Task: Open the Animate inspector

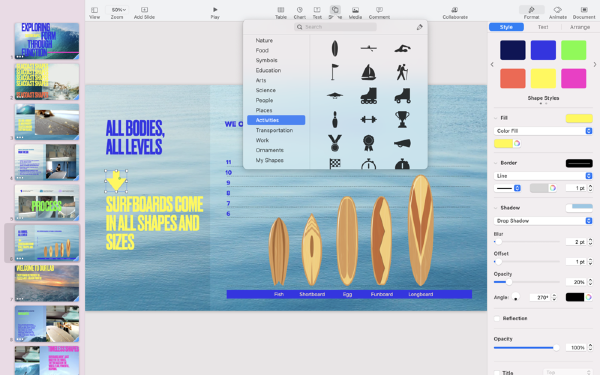Action: (558, 12)
